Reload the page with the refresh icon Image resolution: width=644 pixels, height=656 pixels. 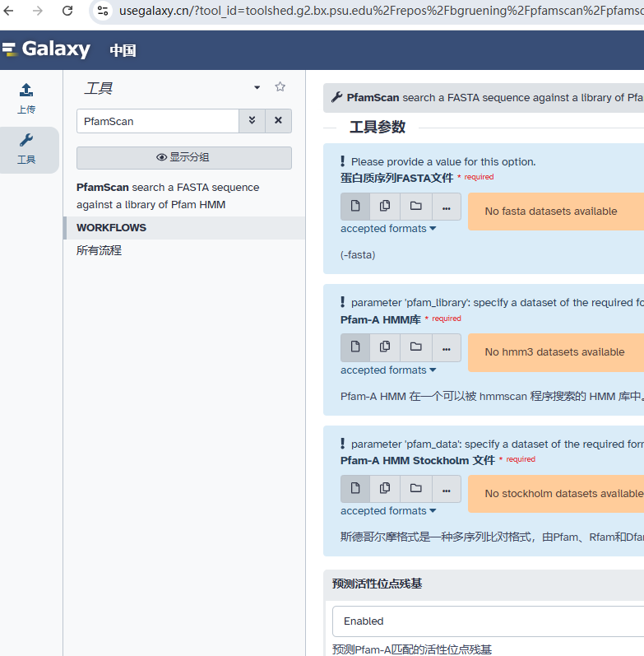point(67,10)
